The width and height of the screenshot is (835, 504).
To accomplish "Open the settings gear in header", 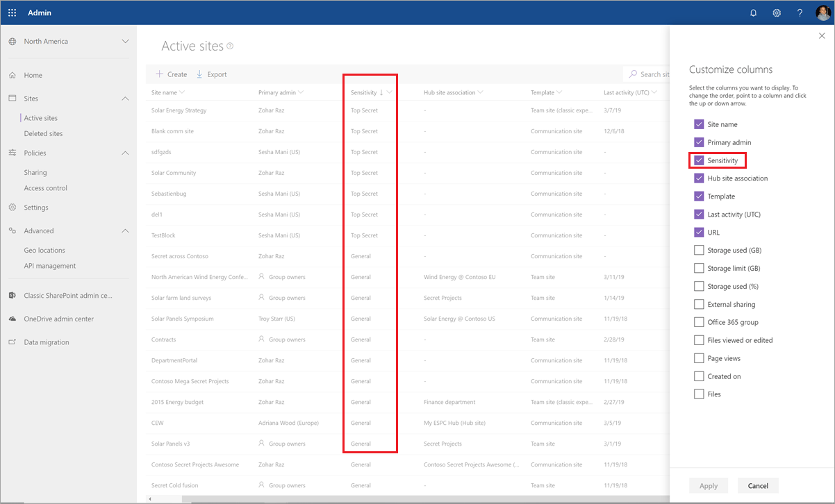I will point(777,12).
